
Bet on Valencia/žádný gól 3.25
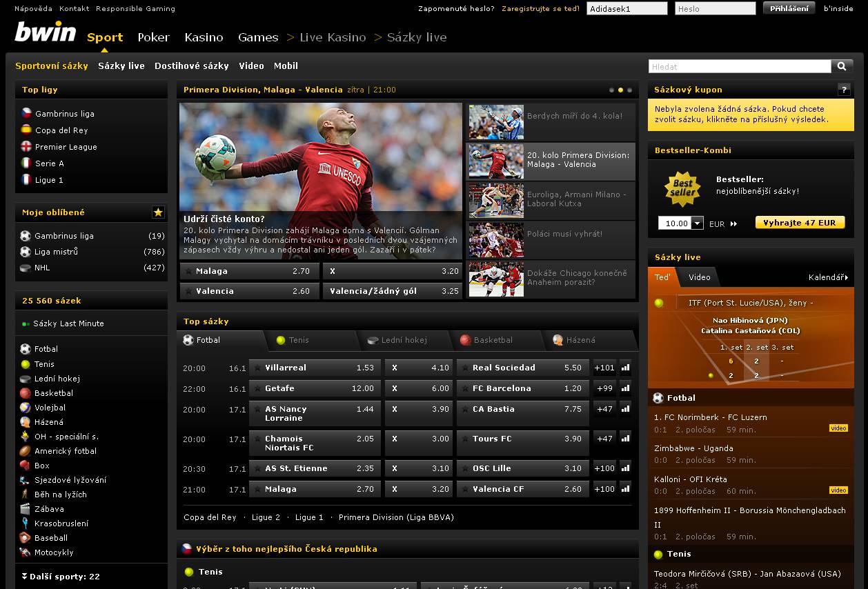click(x=392, y=291)
